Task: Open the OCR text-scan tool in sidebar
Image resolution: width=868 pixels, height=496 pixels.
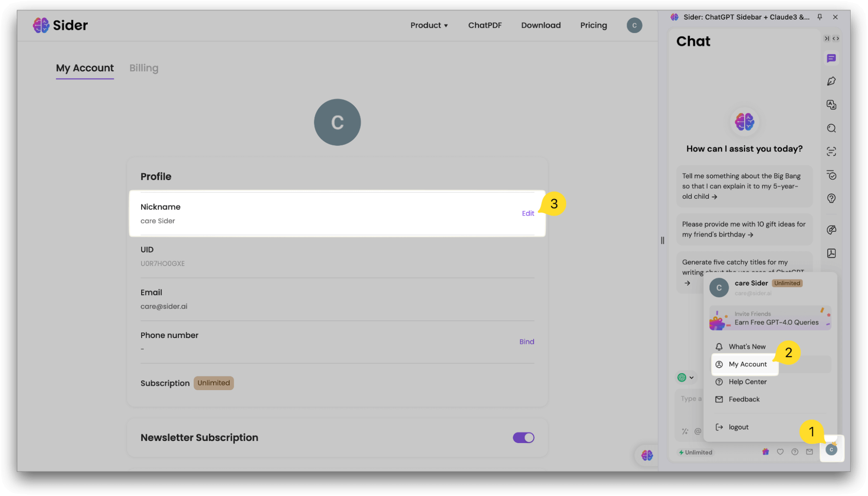Action: point(831,151)
